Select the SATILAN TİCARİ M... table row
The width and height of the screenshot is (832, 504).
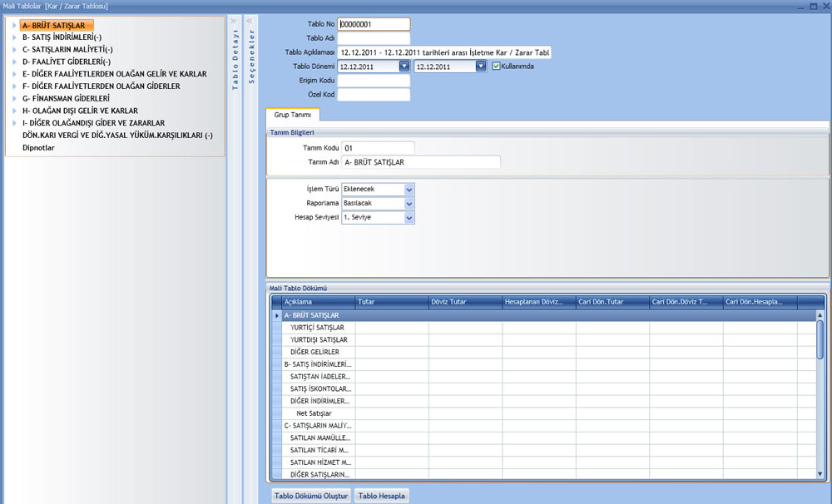544,450
